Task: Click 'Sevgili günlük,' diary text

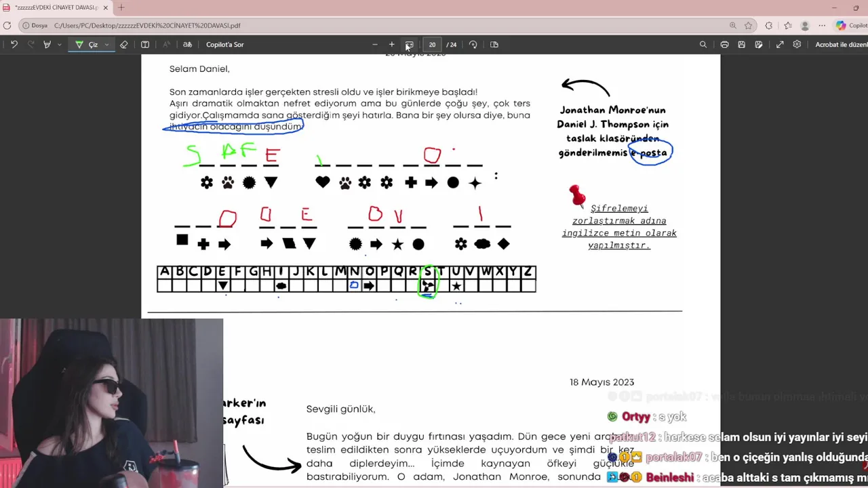Action: click(x=340, y=409)
